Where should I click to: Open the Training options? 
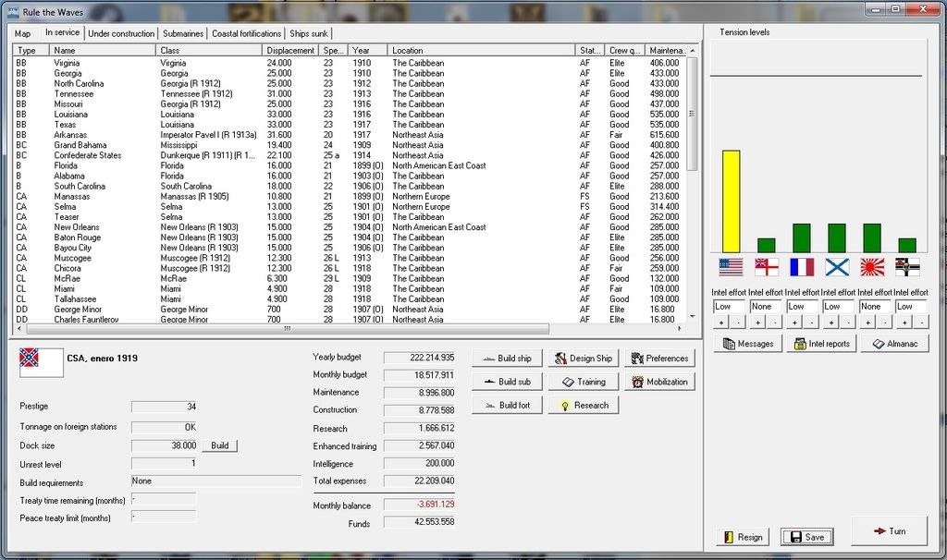(583, 382)
